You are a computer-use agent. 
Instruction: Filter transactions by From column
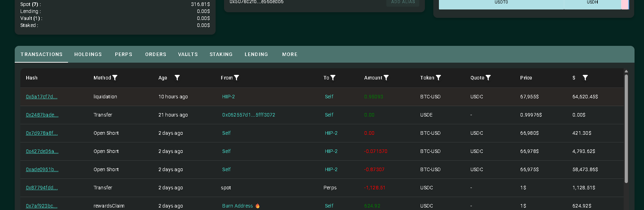(x=237, y=78)
